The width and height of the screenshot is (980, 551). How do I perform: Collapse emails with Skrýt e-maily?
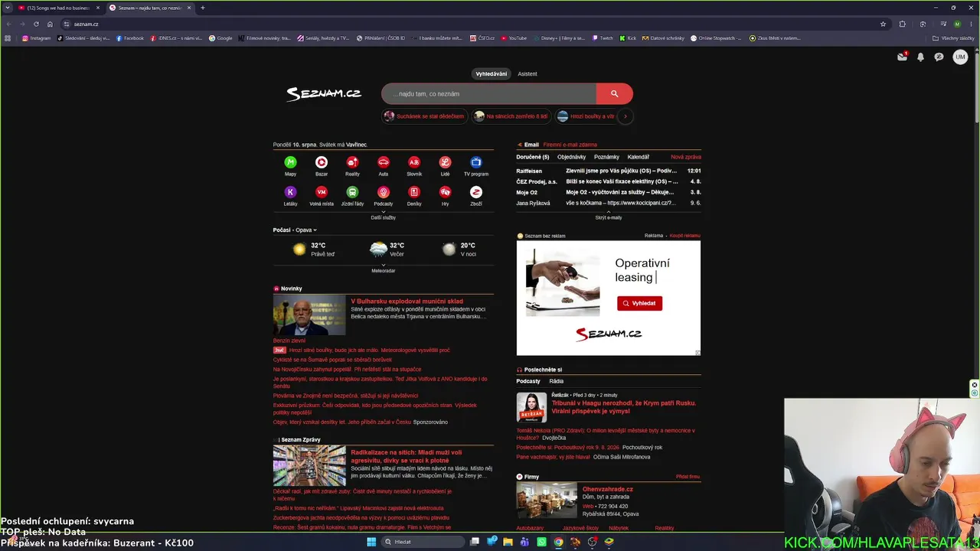(x=609, y=217)
